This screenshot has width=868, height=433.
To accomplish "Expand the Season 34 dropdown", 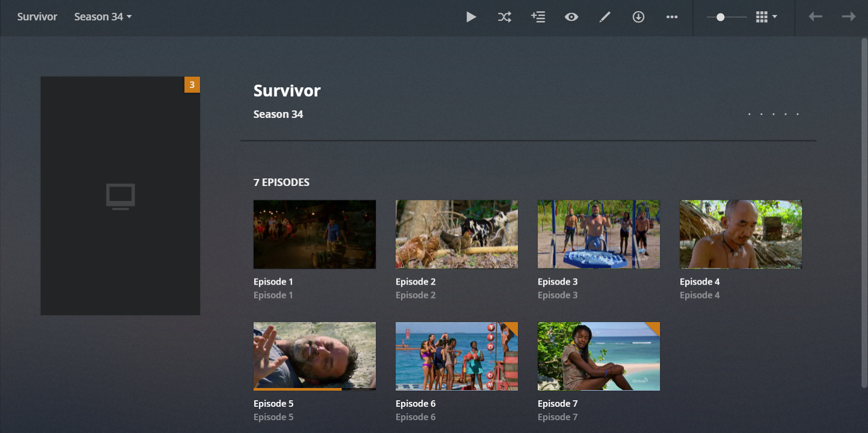I will [x=103, y=17].
